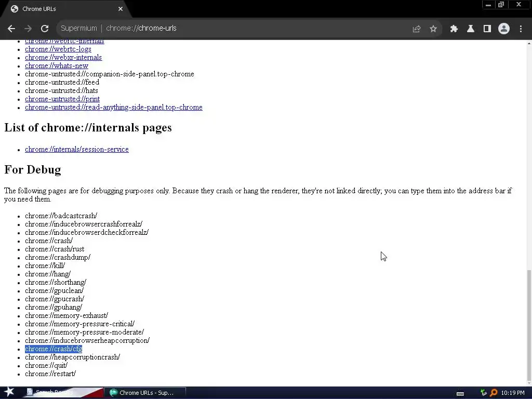Click the chrome://crash/ entry
532x399 pixels.
(x=49, y=241)
